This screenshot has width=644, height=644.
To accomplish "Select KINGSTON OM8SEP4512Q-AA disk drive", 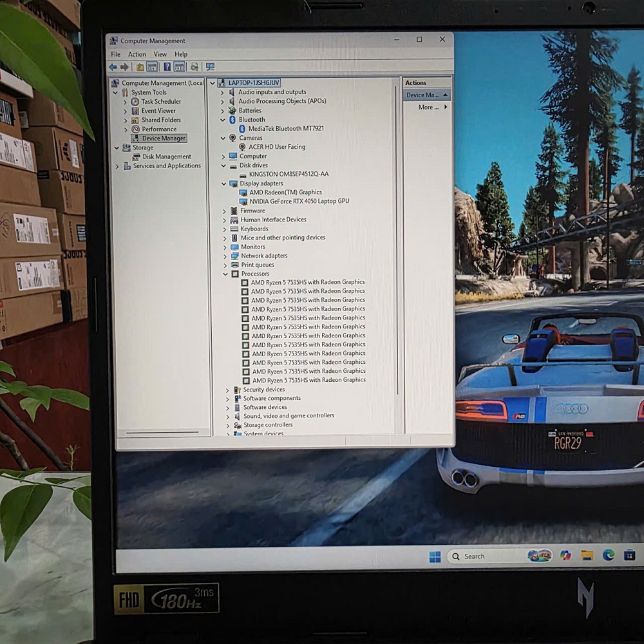I will (x=289, y=174).
